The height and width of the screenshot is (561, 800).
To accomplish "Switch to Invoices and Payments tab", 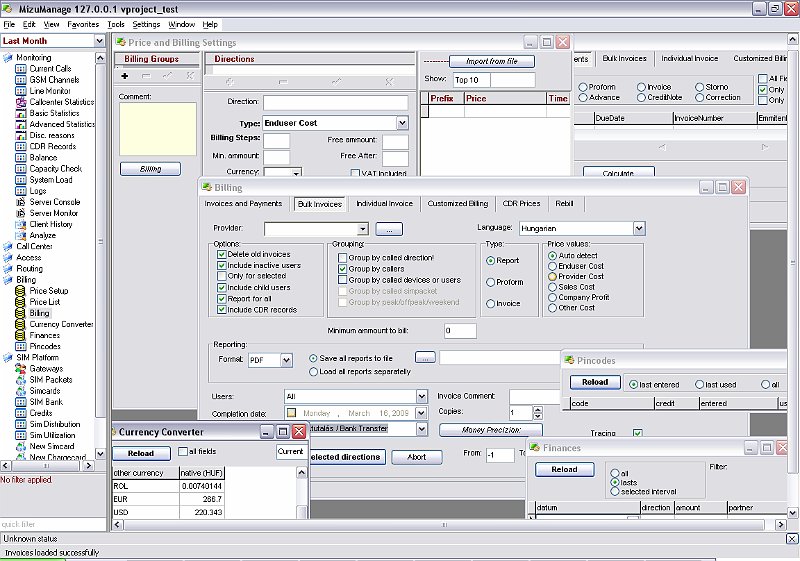I will [x=243, y=204].
